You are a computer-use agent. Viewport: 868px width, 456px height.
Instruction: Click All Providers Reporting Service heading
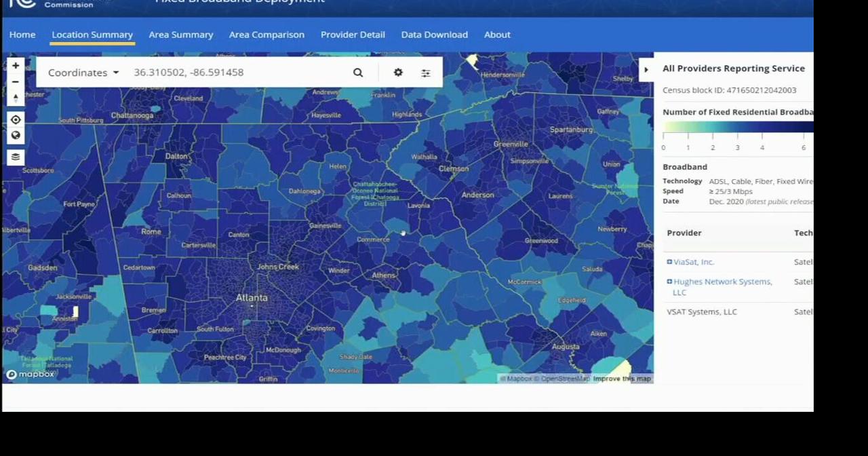pyautogui.click(x=734, y=69)
